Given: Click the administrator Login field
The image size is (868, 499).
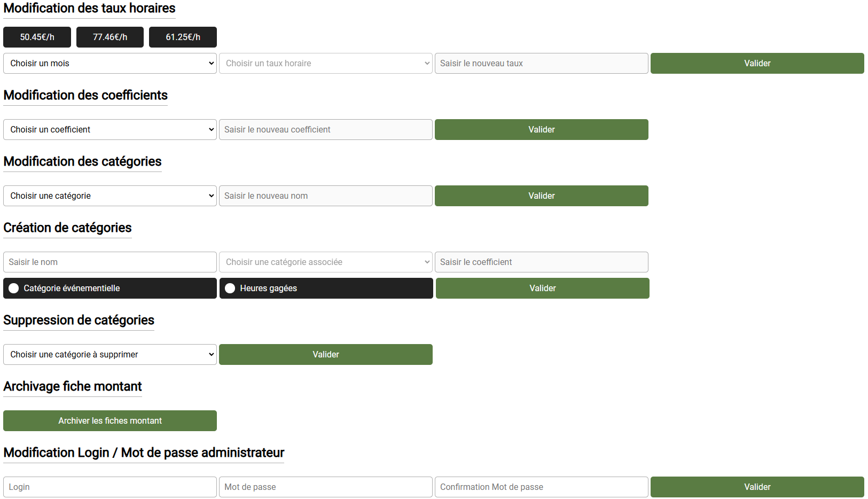Looking at the screenshot, I should pyautogui.click(x=110, y=487).
